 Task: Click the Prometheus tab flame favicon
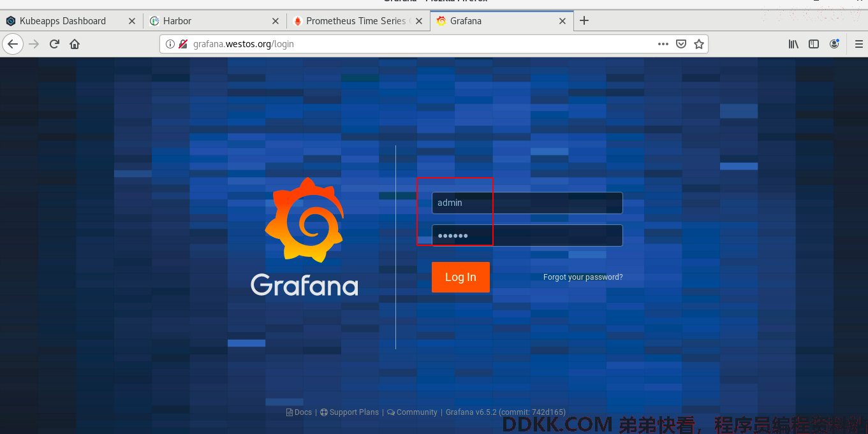[x=297, y=21]
